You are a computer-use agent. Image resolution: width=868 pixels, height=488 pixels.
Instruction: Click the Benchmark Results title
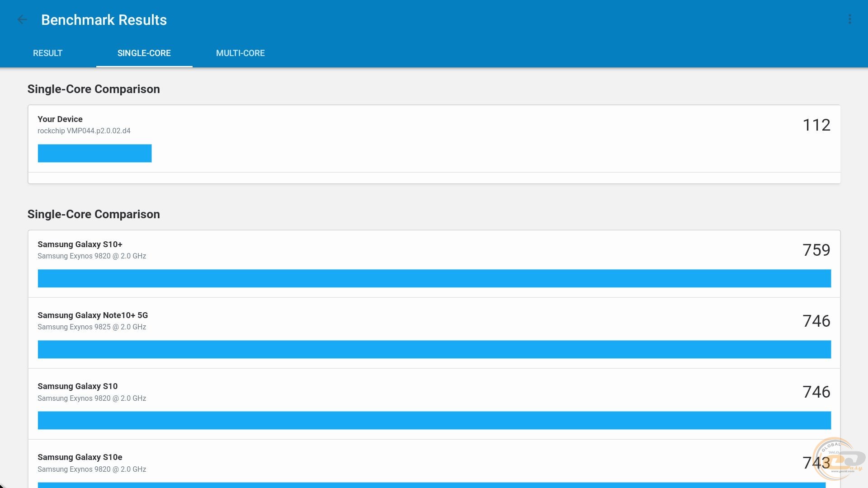(104, 20)
